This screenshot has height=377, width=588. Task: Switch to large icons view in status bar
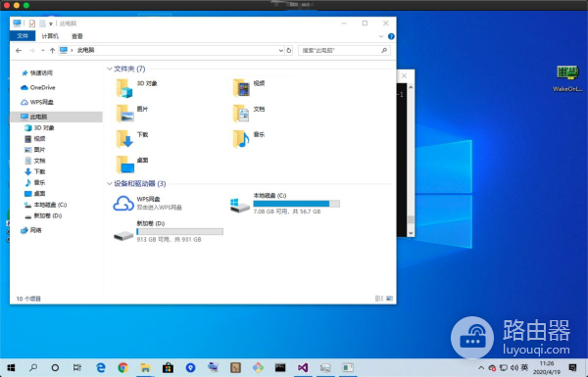pyautogui.click(x=389, y=299)
